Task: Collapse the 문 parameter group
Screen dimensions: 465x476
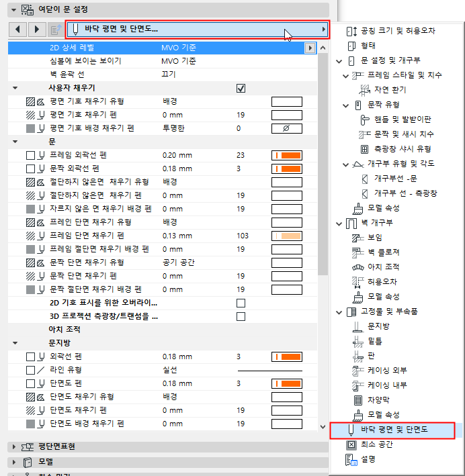Action: (15, 142)
